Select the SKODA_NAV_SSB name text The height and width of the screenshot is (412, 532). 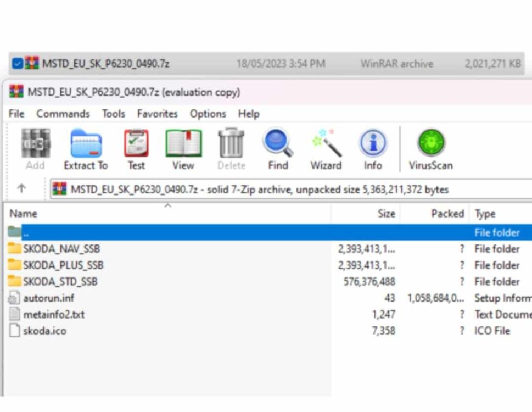pos(61,249)
